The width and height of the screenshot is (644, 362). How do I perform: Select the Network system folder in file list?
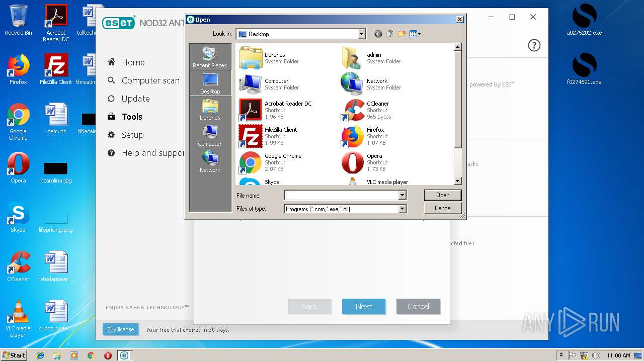tap(371, 84)
